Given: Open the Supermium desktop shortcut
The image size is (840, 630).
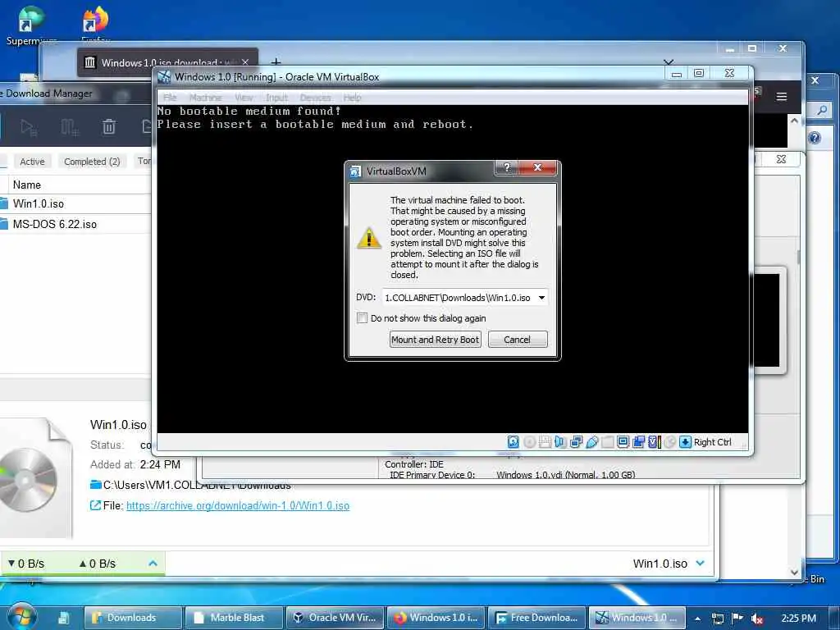Looking at the screenshot, I should [x=31, y=24].
